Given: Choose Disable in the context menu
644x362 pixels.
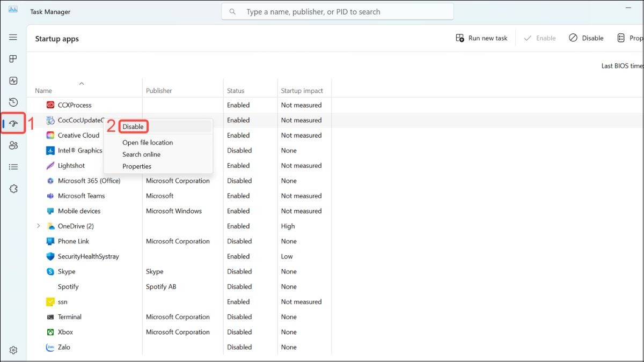Looking at the screenshot, I should click(x=133, y=127).
